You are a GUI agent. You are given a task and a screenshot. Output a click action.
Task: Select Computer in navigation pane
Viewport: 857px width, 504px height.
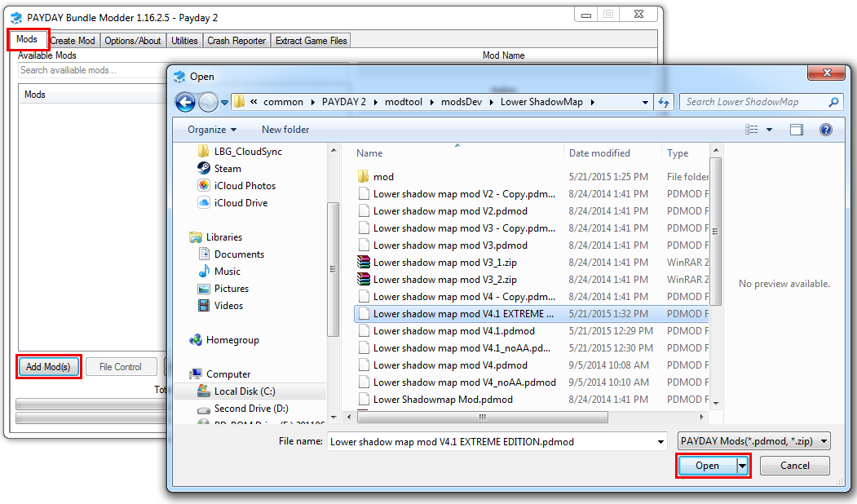228,374
